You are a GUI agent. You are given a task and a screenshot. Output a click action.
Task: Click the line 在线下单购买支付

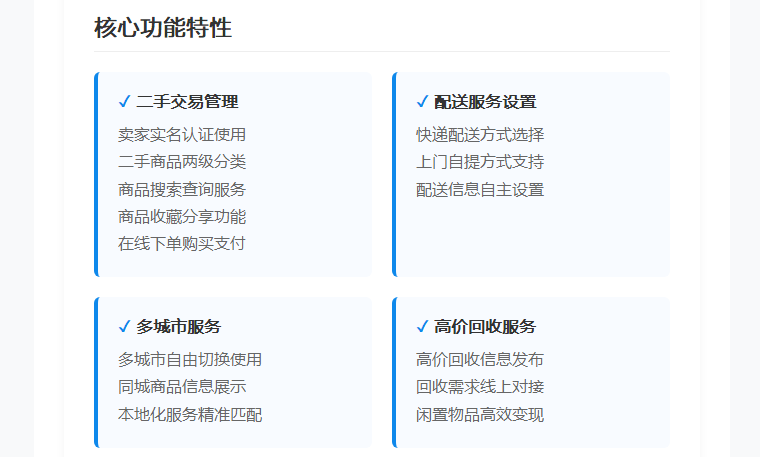tap(182, 243)
